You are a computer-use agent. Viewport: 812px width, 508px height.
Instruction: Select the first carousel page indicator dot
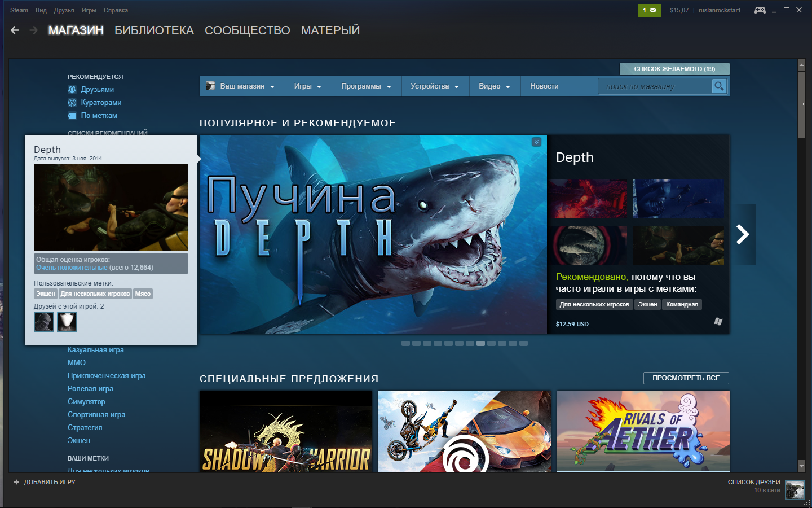pos(405,343)
